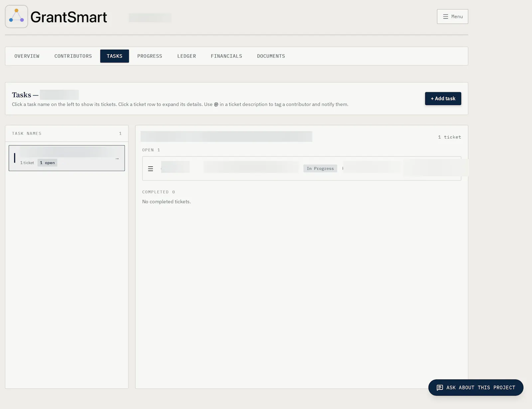This screenshot has width=532, height=409.
Task: Switch to the Contributors tab
Action: (73, 56)
